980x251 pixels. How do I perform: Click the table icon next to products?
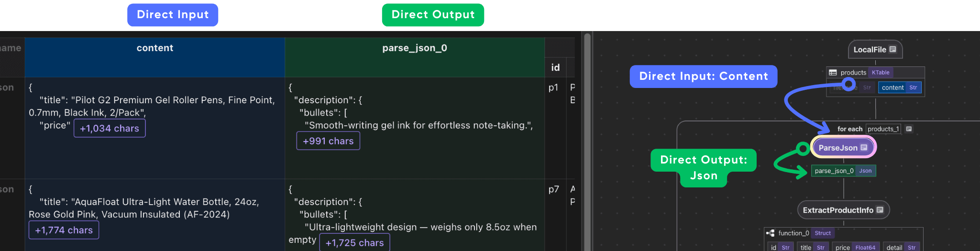click(833, 73)
